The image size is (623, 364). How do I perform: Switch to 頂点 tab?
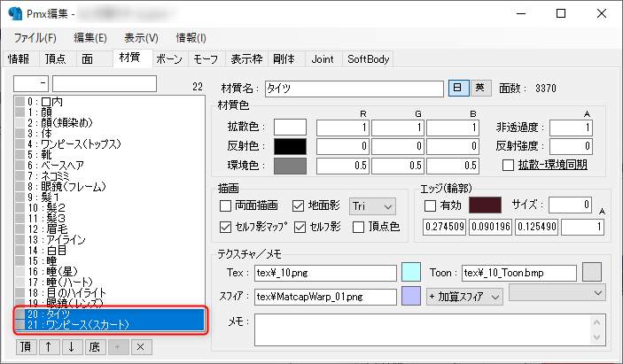pos(56,59)
